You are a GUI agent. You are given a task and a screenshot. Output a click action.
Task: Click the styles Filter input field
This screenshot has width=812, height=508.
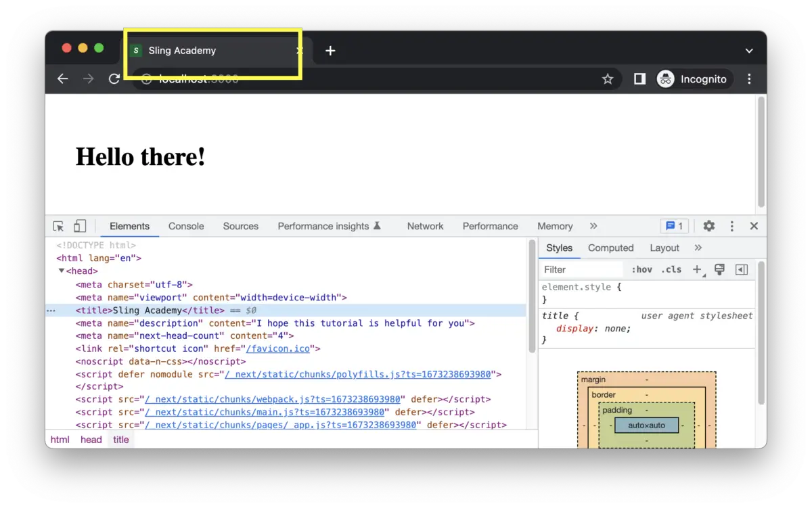point(582,269)
